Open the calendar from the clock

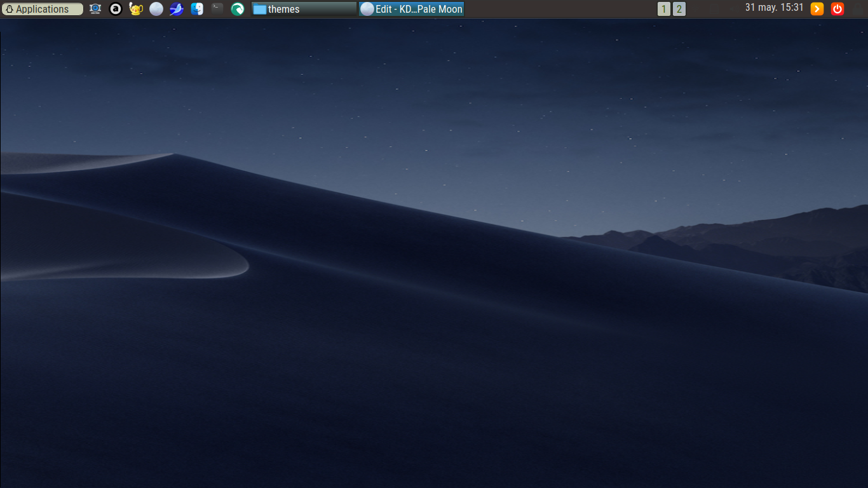(x=774, y=8)
